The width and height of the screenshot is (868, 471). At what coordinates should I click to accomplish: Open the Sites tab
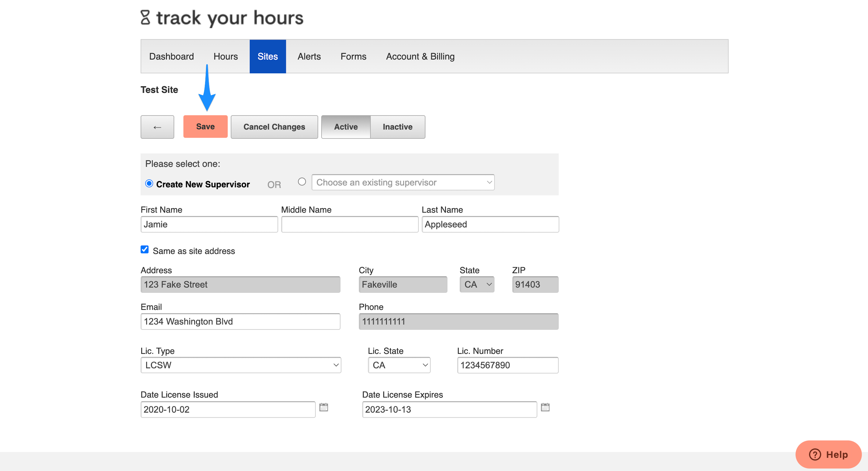pyautogui.click(x=268, y=57)
